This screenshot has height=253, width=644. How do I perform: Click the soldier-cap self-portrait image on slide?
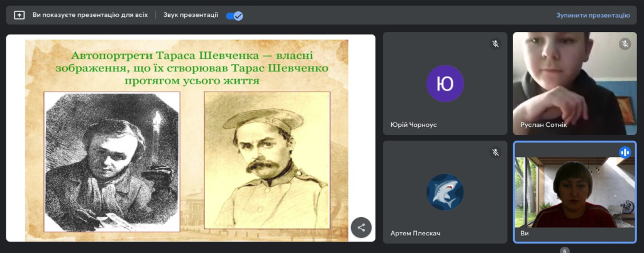pyautogui.click(x=267, y=160)
